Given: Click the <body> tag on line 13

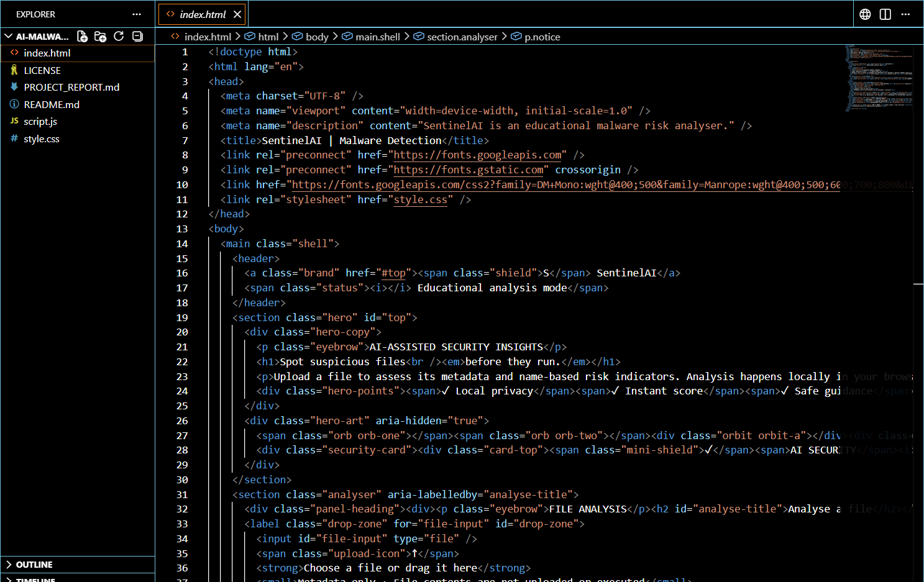Looking at the screenshot, I should click(x=226, y=229).
